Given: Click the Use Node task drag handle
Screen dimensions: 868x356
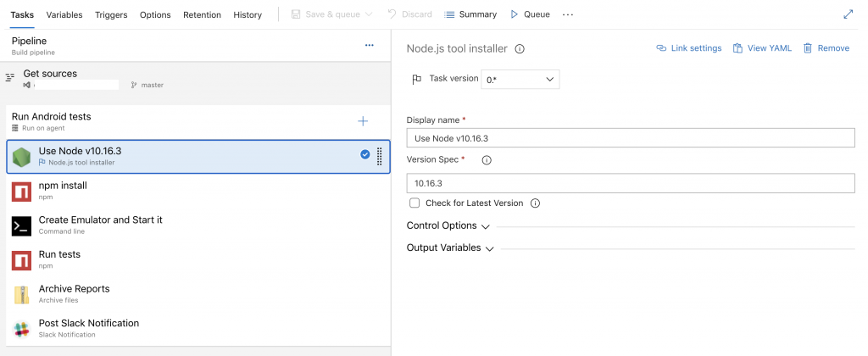Looking at the screenshot, I should coord(380,157).
